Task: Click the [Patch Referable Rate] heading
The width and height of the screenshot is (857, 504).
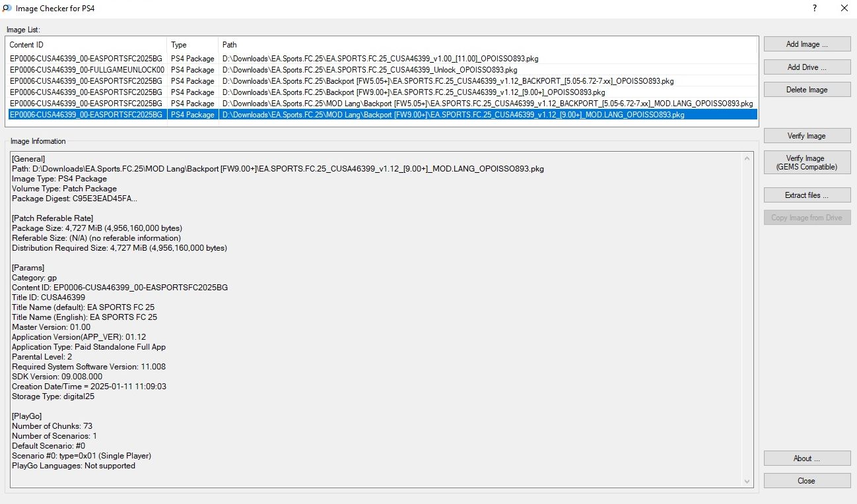Action: [52, 218]
